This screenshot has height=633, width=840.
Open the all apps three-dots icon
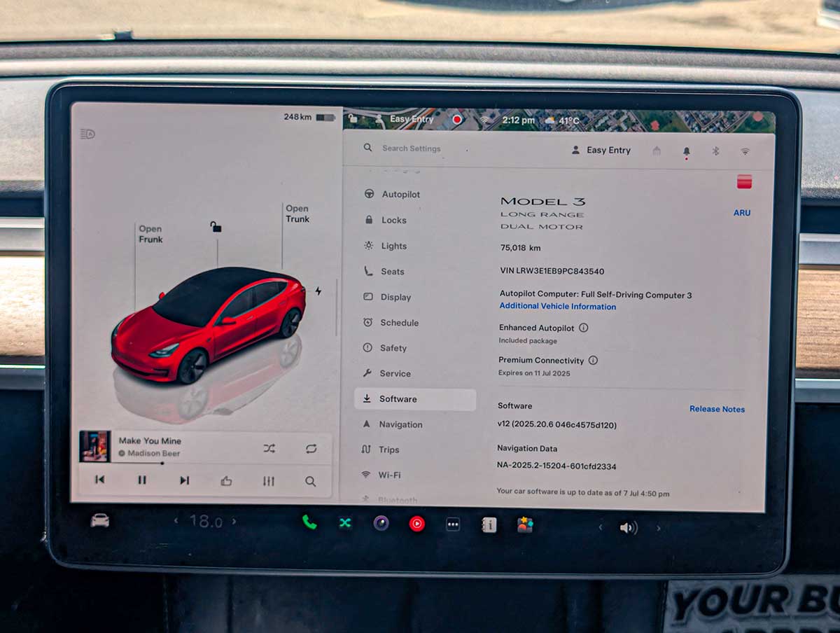(453, 524)
